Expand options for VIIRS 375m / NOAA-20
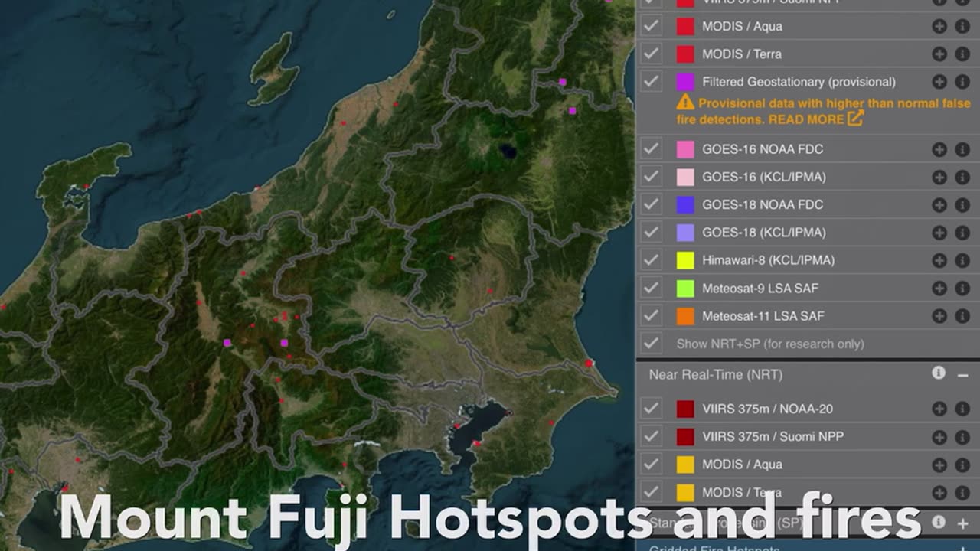The height and width of the screenshot is (551, 980). point(939,409)
